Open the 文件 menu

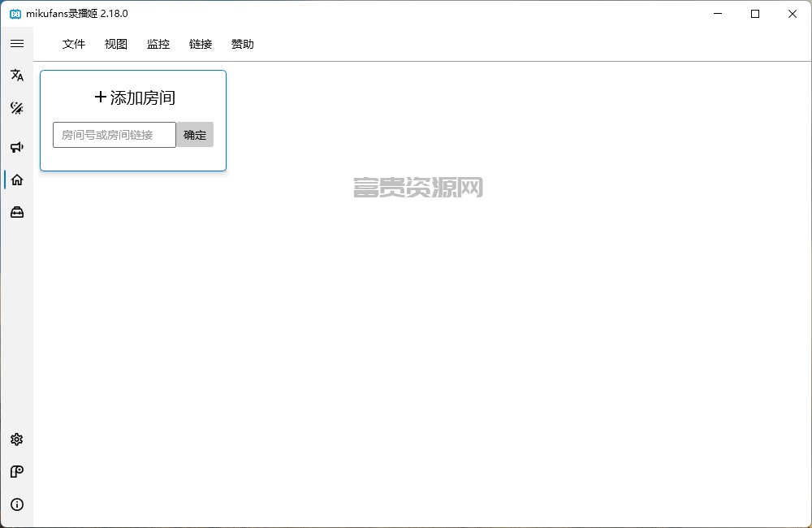point(74,45)
